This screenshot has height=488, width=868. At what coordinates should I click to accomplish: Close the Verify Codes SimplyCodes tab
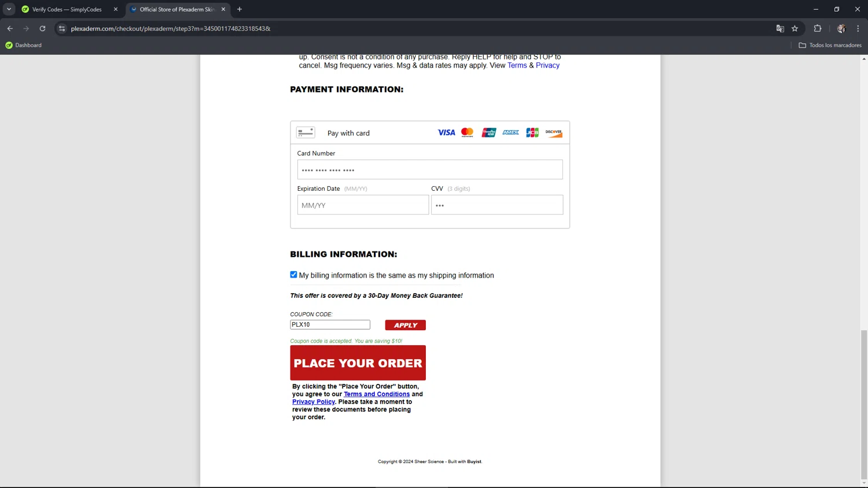pos(116,9)
